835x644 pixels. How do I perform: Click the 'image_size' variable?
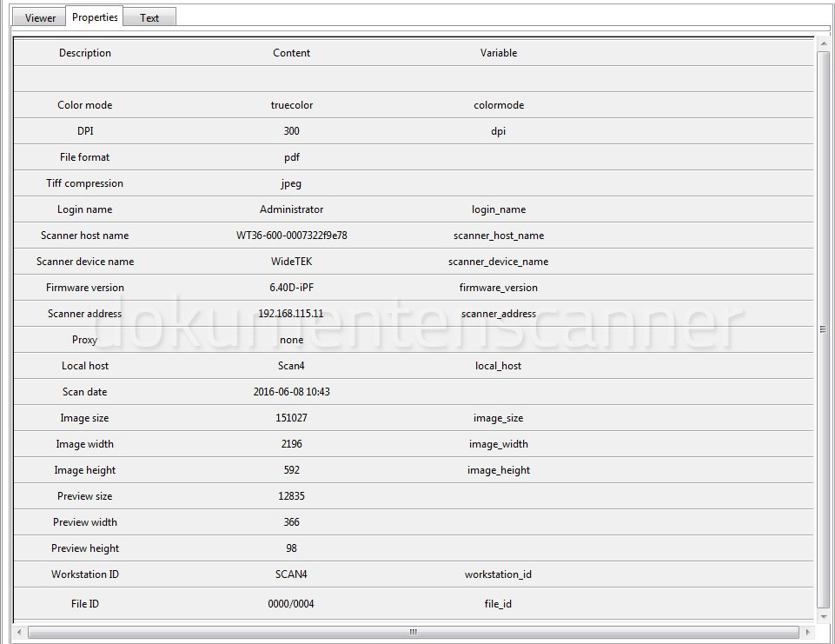coord(499,418)
